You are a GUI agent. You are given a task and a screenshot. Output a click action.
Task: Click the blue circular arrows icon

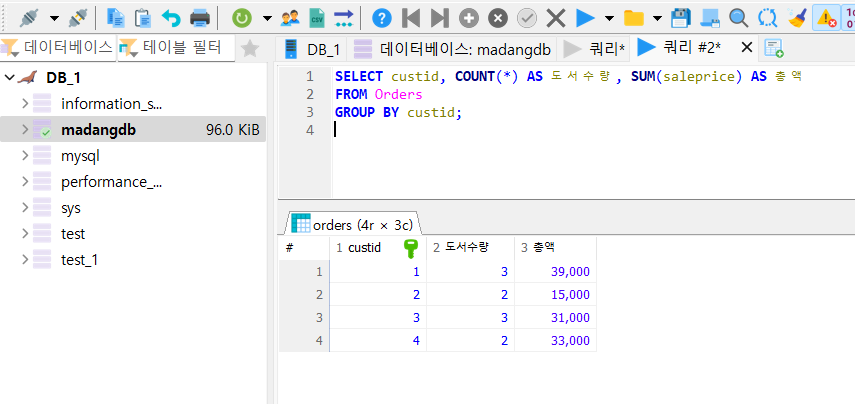click(x=768, y=19)
